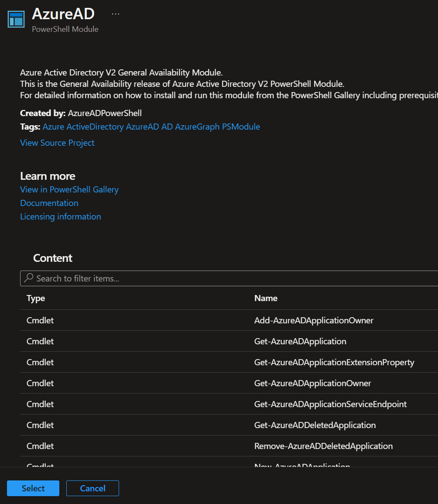Click the Select button
This screenshot has width=438, height=504.
click(33, 488)
